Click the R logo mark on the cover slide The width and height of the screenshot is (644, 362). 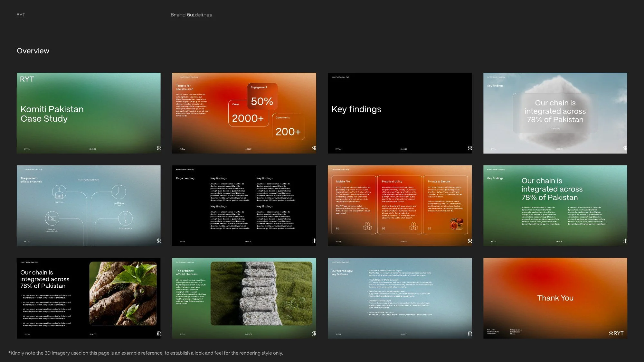(159, 148)
